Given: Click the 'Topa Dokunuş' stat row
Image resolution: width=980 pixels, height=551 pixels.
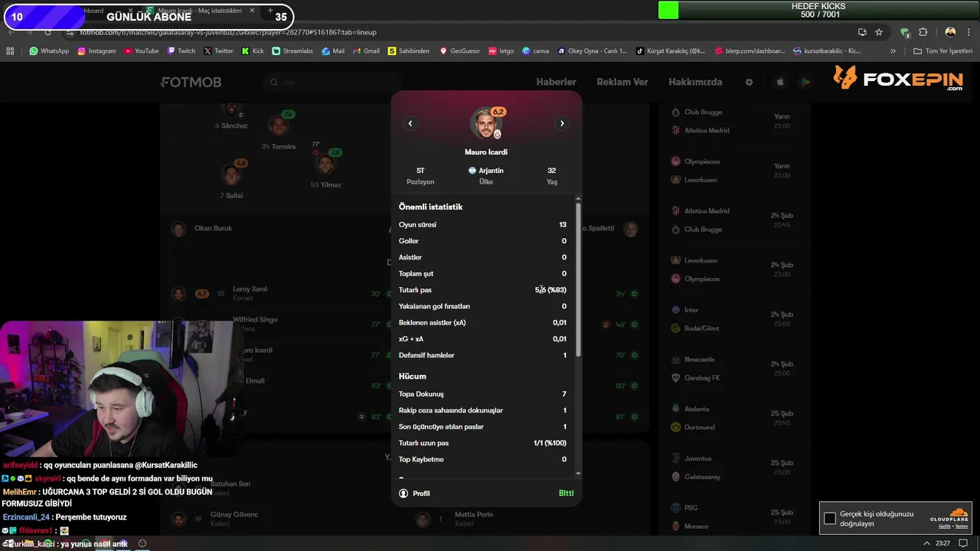Looking at the screenshot, I should coord(482,394).
